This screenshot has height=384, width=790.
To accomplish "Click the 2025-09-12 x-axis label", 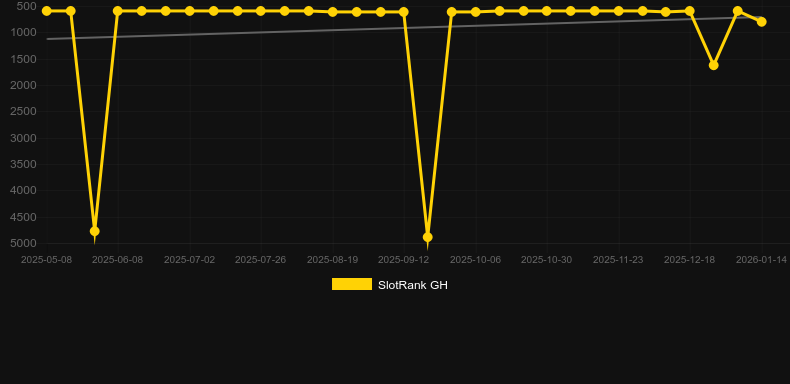I will tap(404, 260).
